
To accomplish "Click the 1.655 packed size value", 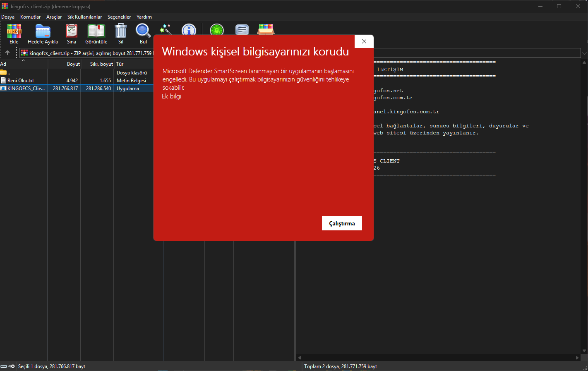I will [105, 81].
